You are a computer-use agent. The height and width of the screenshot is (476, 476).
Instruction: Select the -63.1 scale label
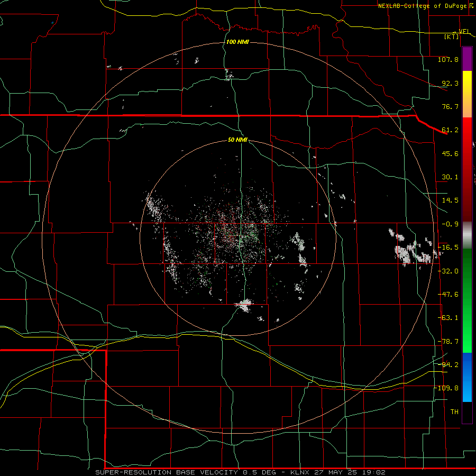click(x=448, y=318)
